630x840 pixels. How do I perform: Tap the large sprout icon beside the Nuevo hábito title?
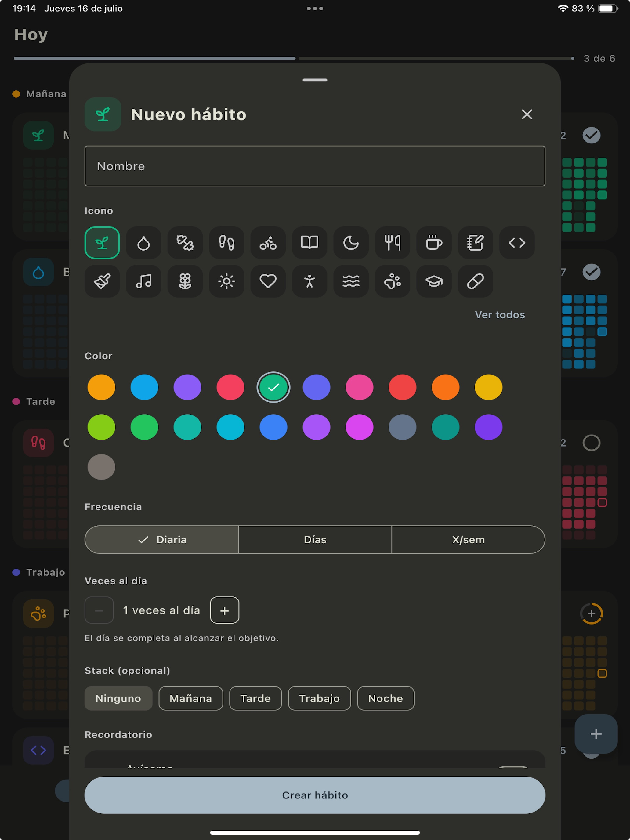pos(103,114)
